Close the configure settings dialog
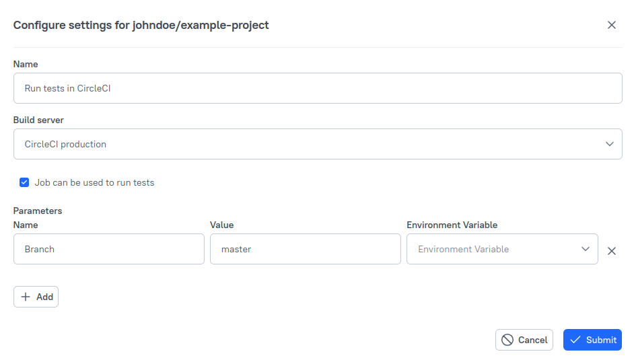This screenshot has height=364, width=636. pyautogui.click(x=611, y=25)
